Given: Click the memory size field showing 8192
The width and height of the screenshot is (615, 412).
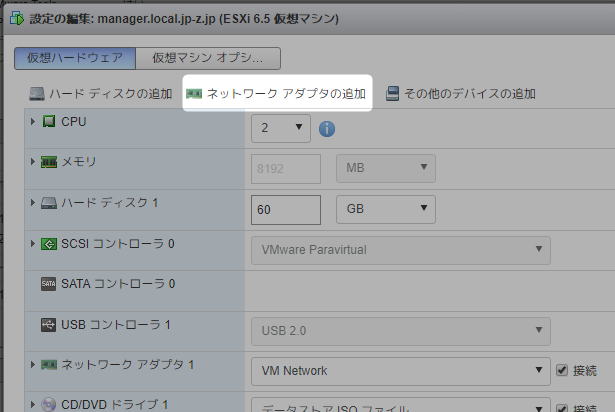Looking at the screenshot, I should tap(286, 169).
